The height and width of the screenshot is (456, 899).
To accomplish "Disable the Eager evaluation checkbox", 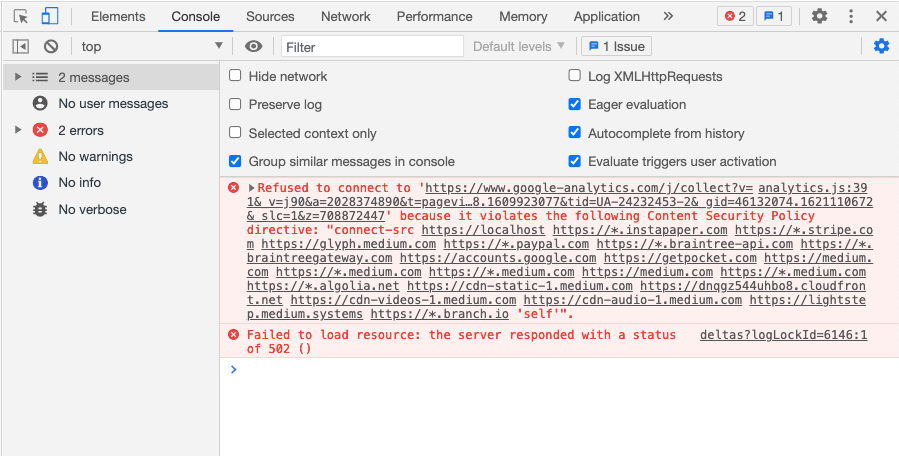I will click(574, 104).
